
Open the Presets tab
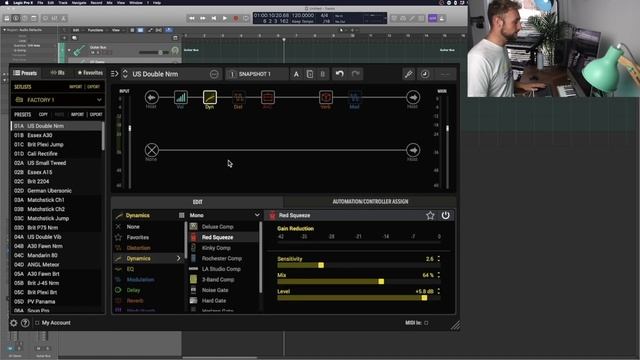point(25,73)
